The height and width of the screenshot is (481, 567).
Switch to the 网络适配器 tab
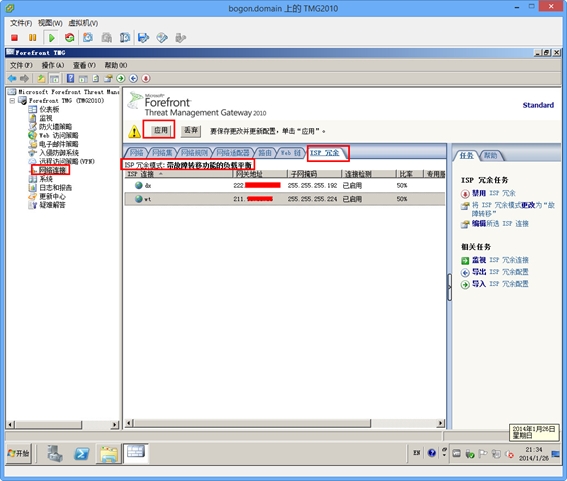[x=233, y=153]
